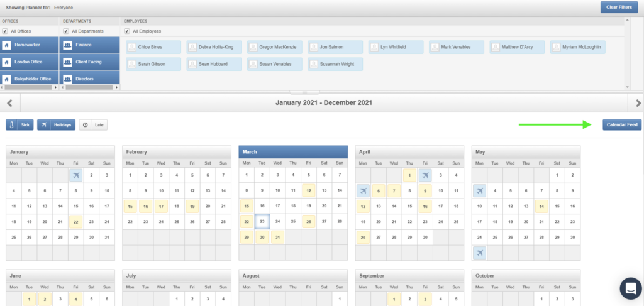
Task: Click the airplane icon on April 5
Action: point(363,190)
